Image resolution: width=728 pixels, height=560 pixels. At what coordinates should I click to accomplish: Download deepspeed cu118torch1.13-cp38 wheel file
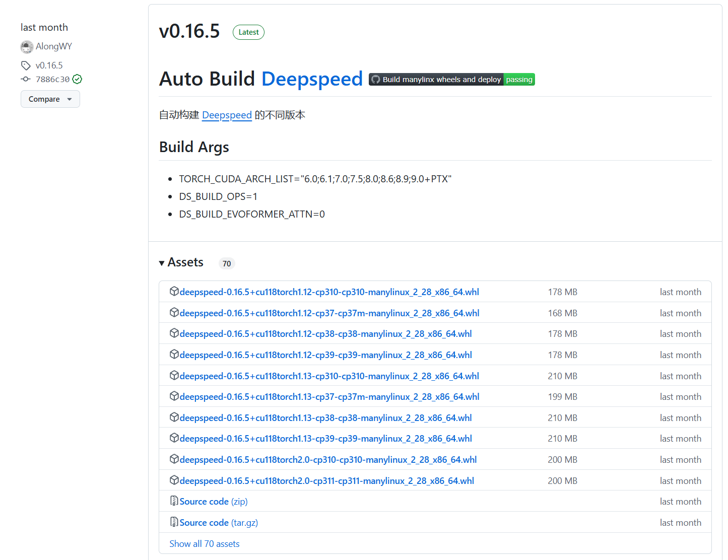point(326,418)
